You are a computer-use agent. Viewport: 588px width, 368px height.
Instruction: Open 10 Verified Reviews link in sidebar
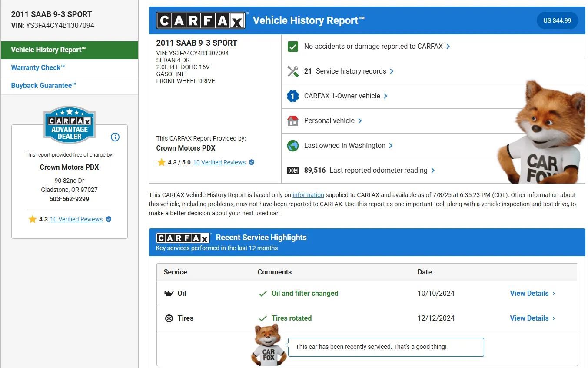pyautogui.click(x=76, y=220)
